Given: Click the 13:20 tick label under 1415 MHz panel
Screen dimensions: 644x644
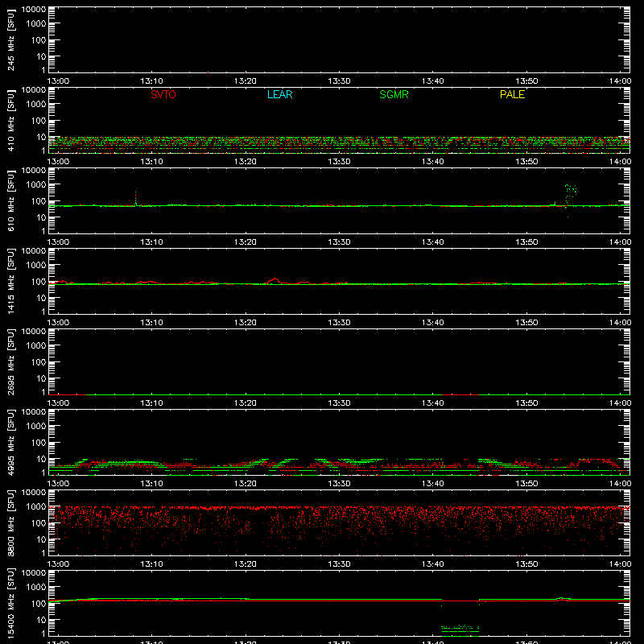Looking at the screenshot, I should (x=246, y=323).
